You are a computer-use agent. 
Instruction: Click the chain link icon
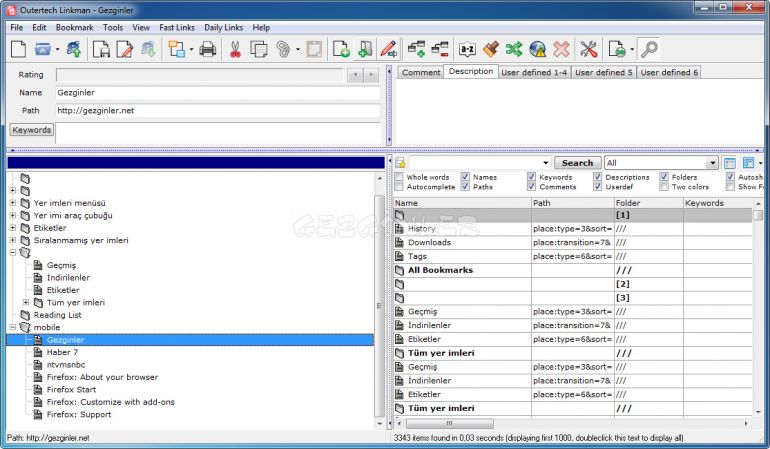point(283,49)
